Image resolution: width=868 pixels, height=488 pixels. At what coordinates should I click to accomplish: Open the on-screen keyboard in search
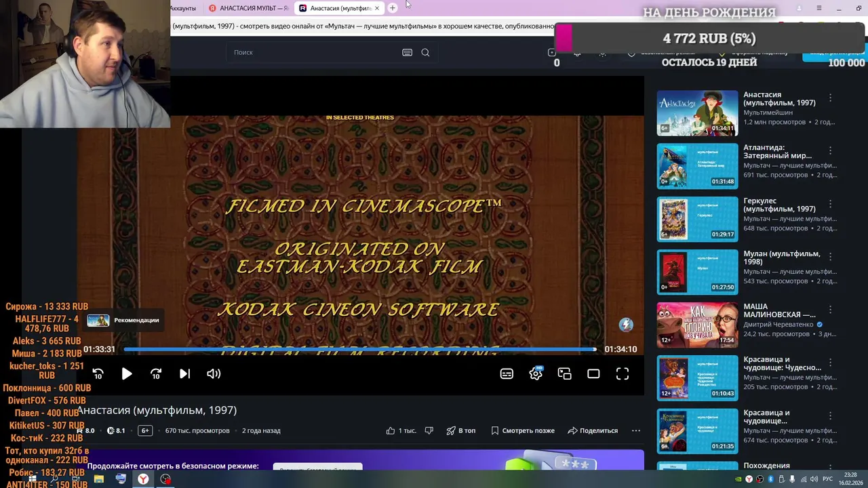[x=407, y=52]
